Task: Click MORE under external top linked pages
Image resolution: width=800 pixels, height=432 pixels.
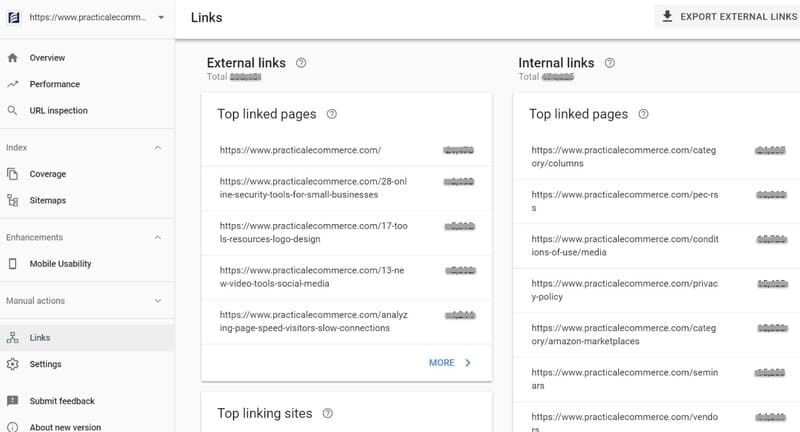Action: (x=450, y=363)
